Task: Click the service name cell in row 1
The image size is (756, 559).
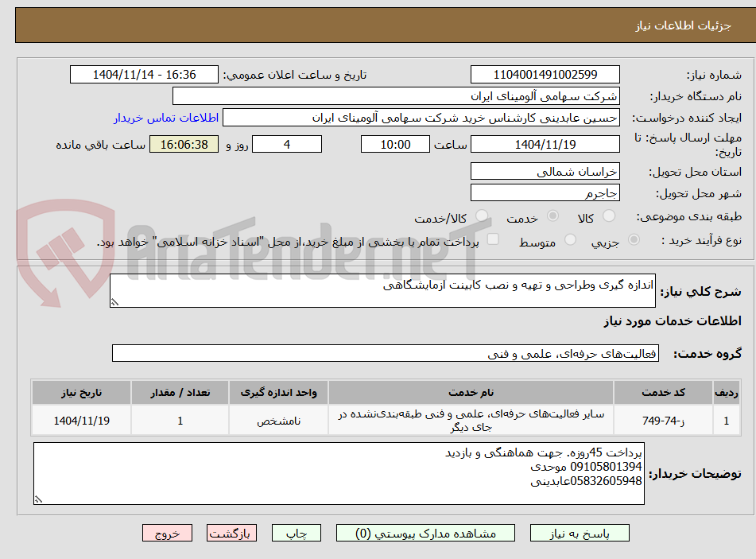Action: [471, 421]
